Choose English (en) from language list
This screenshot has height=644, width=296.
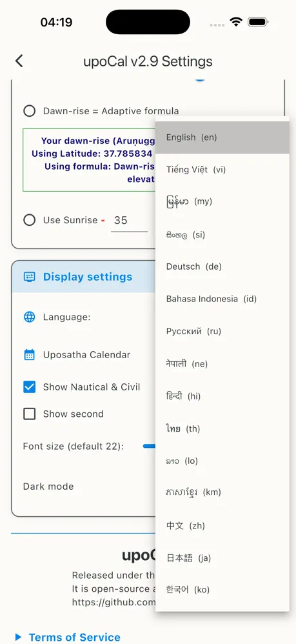pyautogui.click(x=222, y=137)
